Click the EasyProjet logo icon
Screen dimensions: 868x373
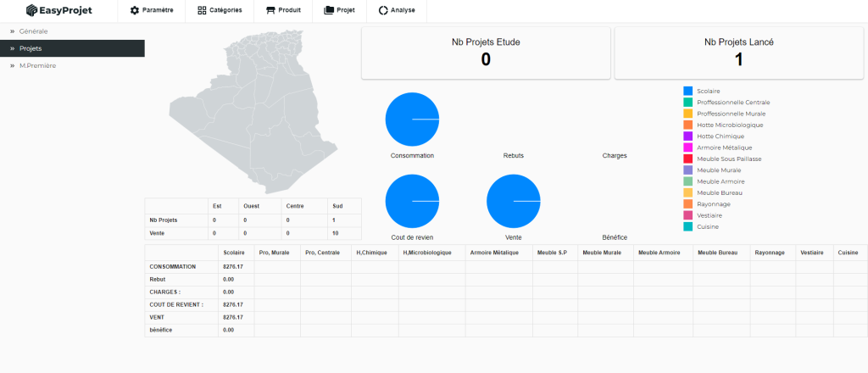[31, 11]
